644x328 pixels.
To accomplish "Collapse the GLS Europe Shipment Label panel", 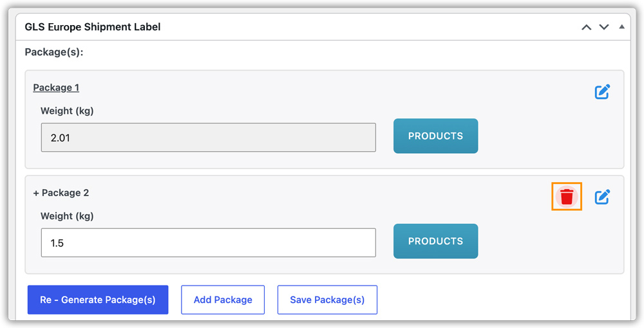I will tap(622, 26).
